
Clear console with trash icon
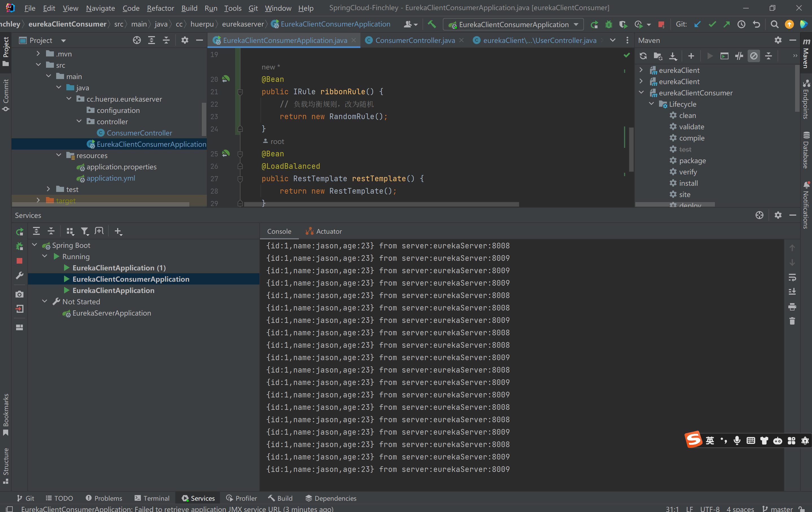(x=792, y=321)
